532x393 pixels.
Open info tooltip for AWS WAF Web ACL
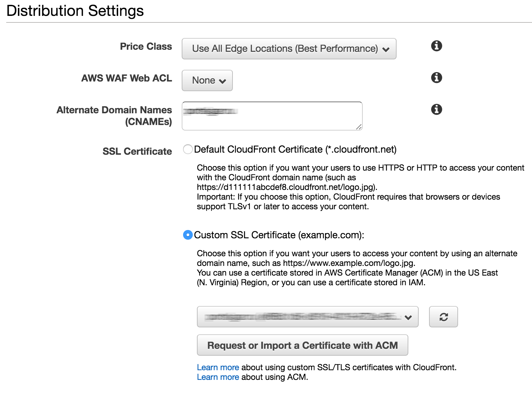436,77
